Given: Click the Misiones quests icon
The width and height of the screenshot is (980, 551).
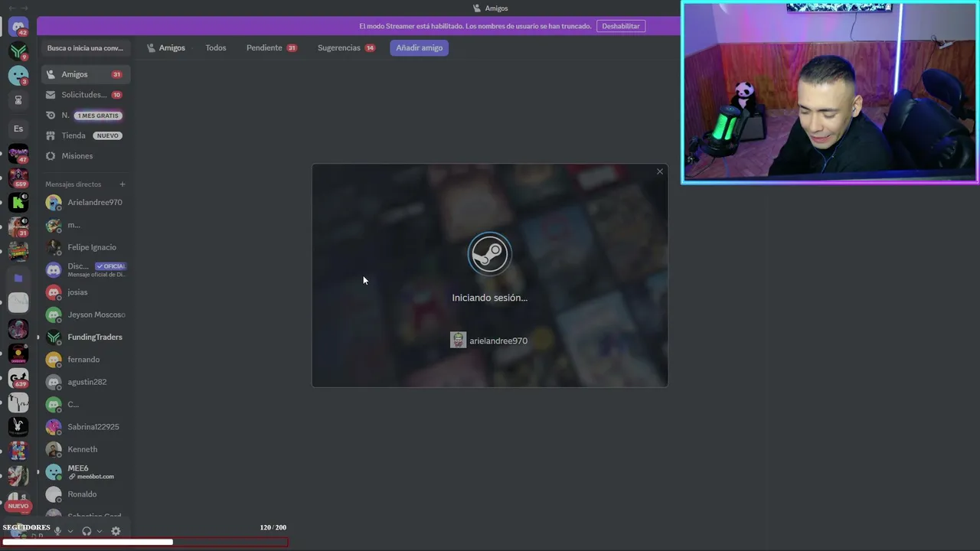Looking at the screenshot, I should click(x=51, y=156).
